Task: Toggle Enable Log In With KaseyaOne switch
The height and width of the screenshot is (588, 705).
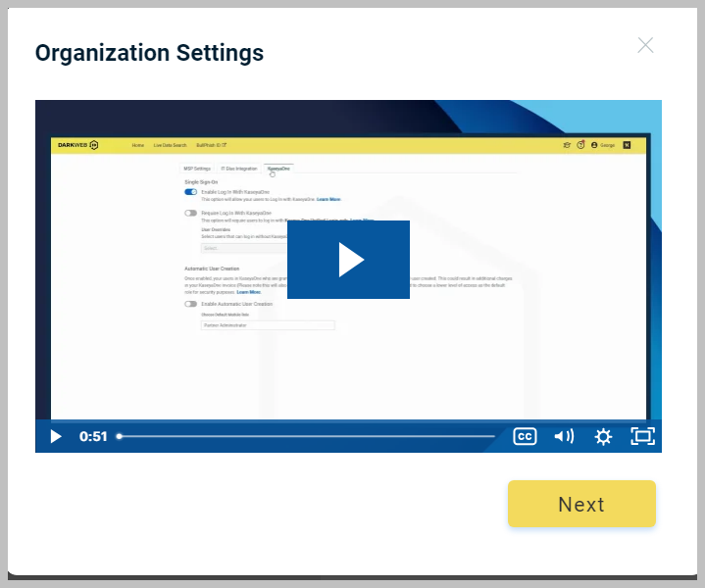Action: pyautogui.click(x=190, y=192)
